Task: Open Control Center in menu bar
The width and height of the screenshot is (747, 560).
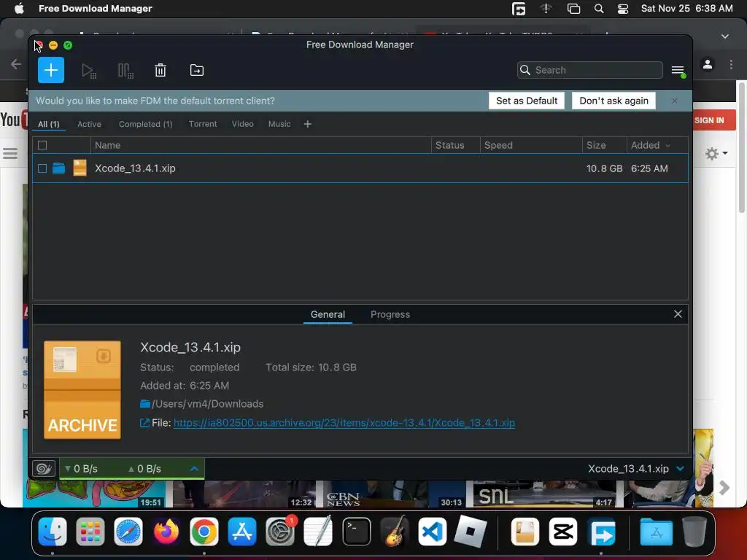Action: 623,9
